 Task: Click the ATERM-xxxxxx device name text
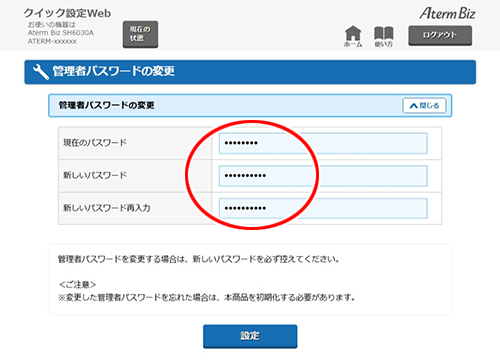click(52, 41)
